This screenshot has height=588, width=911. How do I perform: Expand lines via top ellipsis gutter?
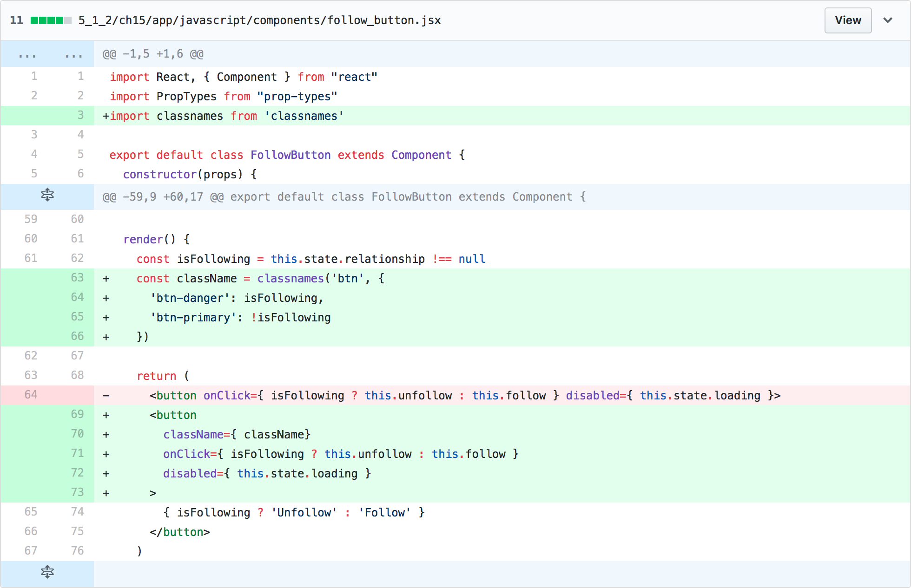(27, 55)
